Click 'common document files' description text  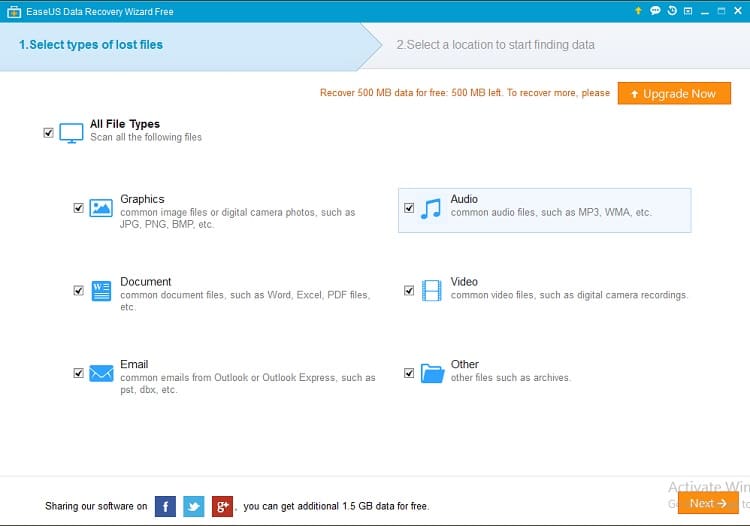(245, 301)
